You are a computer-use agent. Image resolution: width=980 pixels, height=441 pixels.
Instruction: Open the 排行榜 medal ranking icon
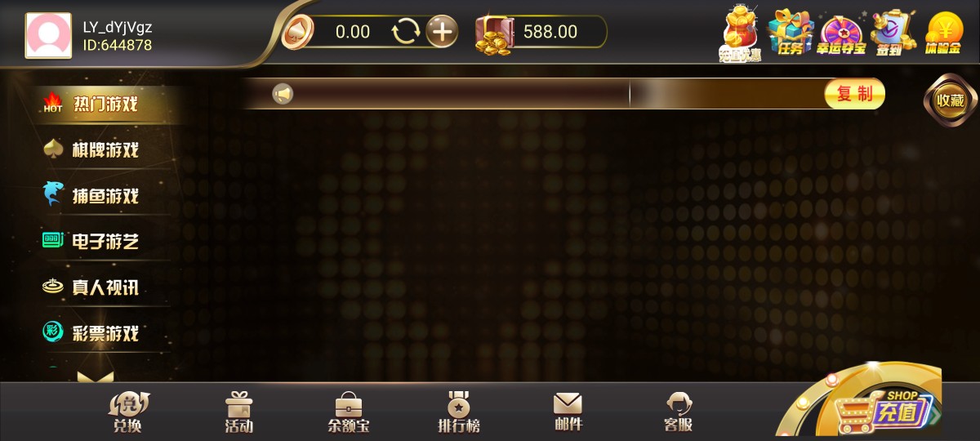459,412
